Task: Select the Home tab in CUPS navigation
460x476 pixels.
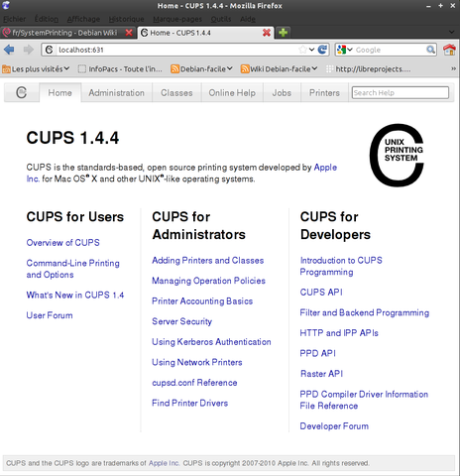Action: click(59, 93)
